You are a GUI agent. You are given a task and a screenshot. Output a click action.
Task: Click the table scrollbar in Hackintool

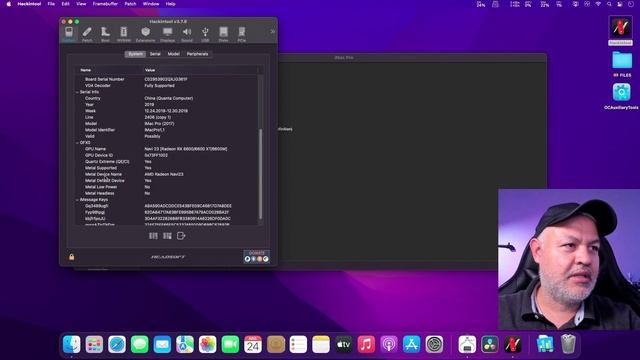[x=260, y=174]
